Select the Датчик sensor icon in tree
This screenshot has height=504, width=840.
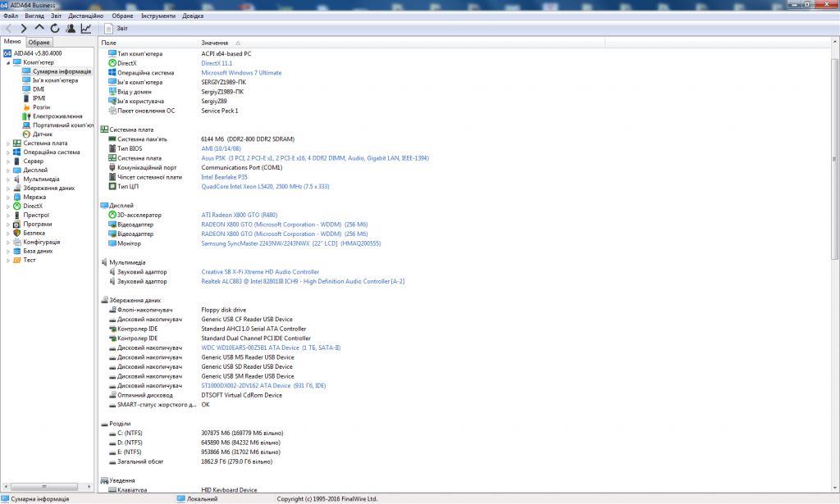coord(26,134)
